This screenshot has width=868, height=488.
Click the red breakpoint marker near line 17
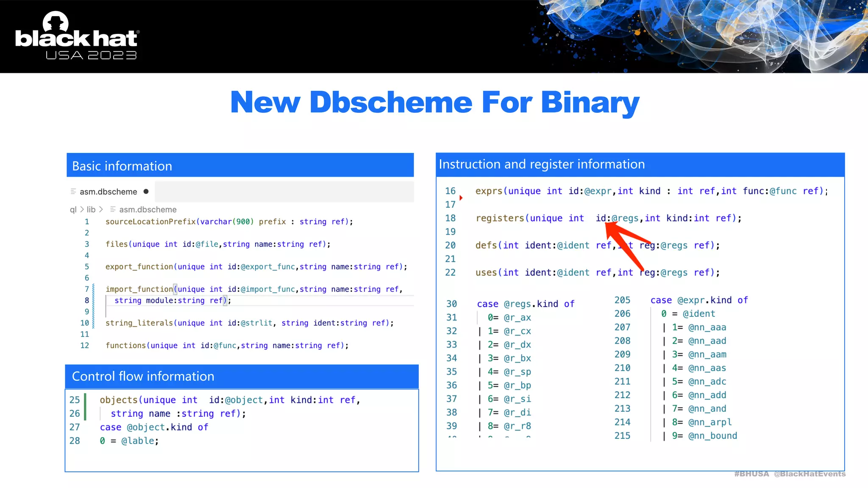coord(461,198)
